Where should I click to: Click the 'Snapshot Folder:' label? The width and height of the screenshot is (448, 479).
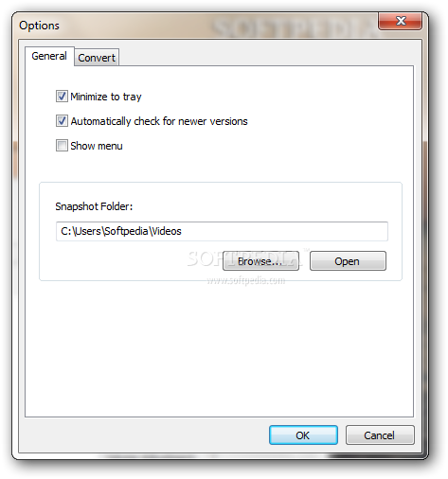click(94, 206)
